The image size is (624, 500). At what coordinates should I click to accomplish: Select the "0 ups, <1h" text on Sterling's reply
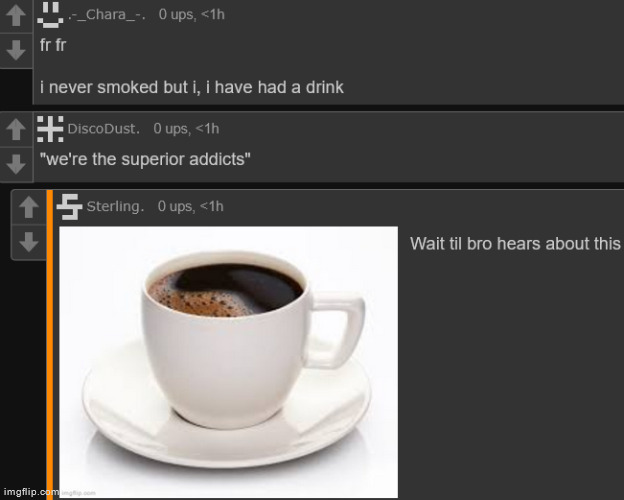click(191, 206)
